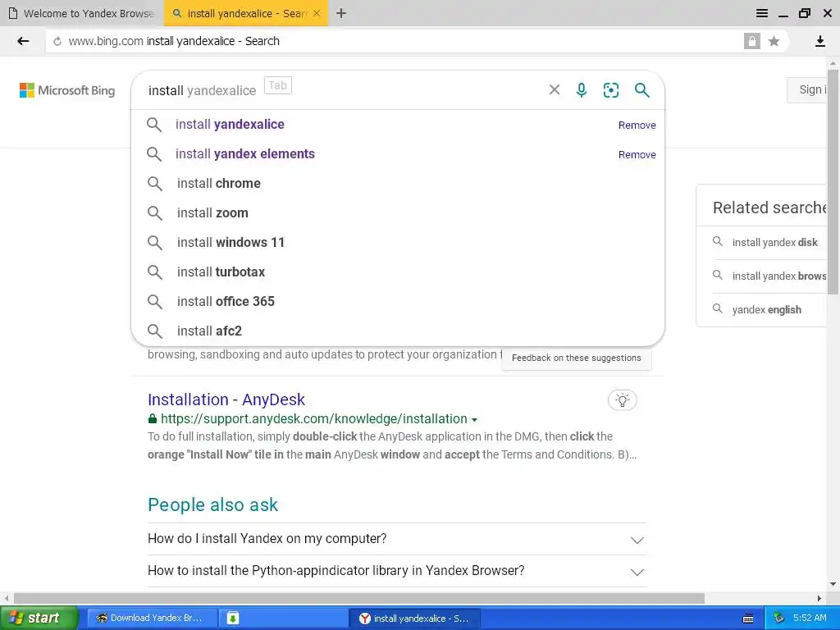Click the support.anydesk.com URL link
The width and height of the screenshot is (840, 630).
pyautogui.click(x=314, y=419)
